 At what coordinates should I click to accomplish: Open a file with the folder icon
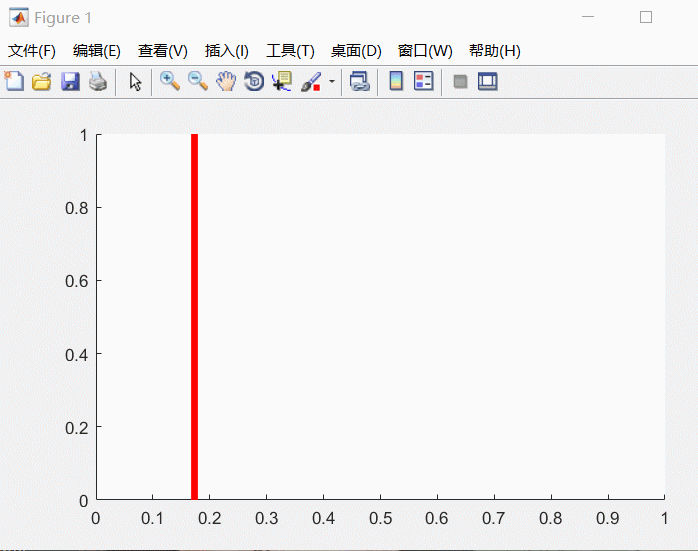(x=42, y=82)
